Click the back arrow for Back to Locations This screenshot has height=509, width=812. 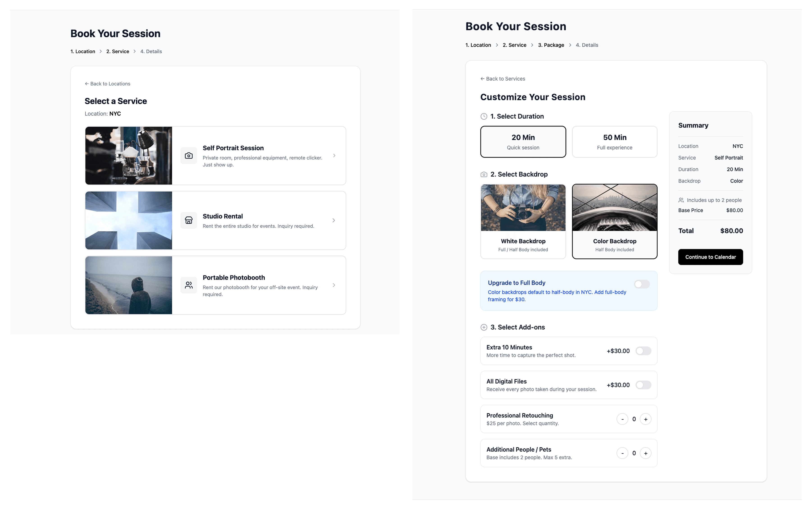tap(87, 84)
